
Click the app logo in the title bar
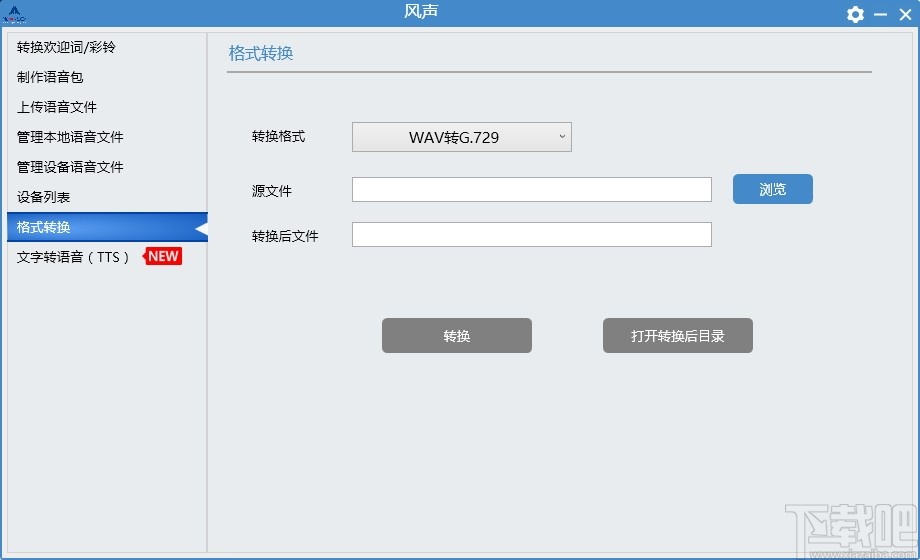click(x=14, y=14)
